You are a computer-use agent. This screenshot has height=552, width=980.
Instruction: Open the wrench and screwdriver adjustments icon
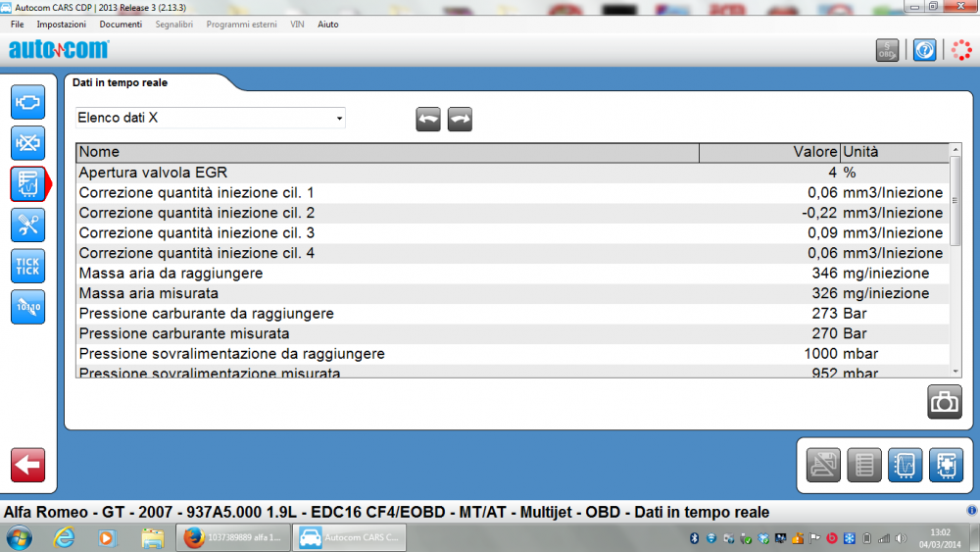(x=27, y=226)
